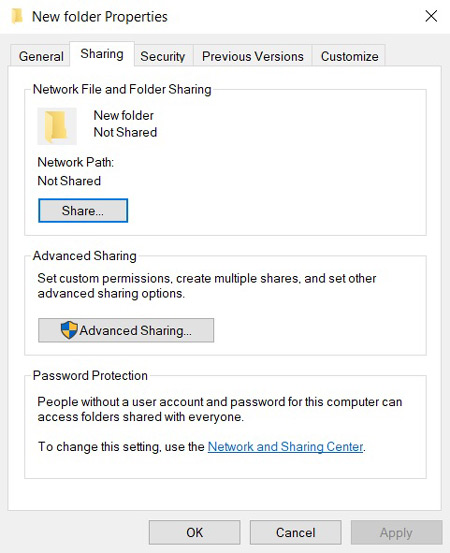Click the 'Not Shared' text under Network Path
Image resolution: width=450 pixels, height=553 pixels.
[69, 181]
